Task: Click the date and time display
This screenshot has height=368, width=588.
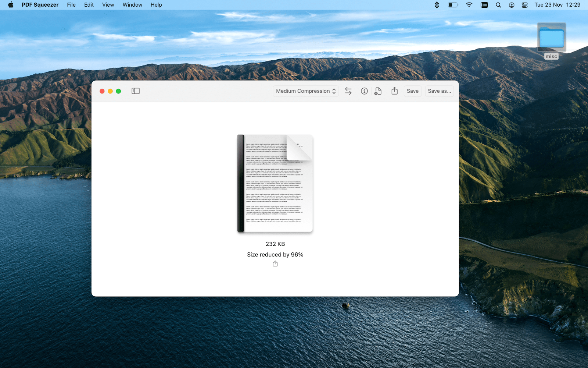Action: tap(557, 5)
